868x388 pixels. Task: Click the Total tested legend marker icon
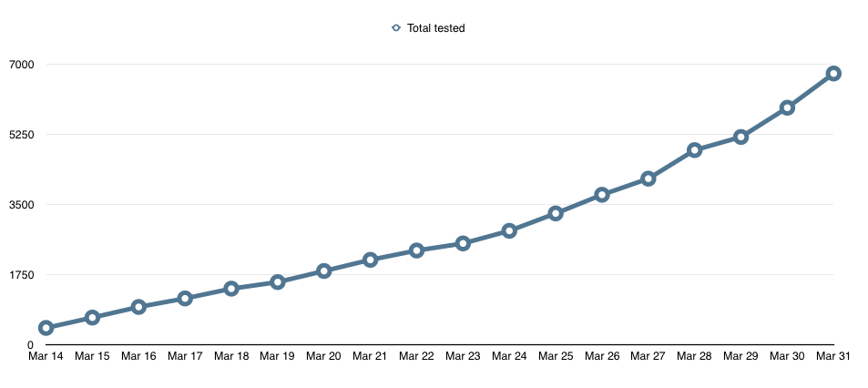[x=396, y=28]
